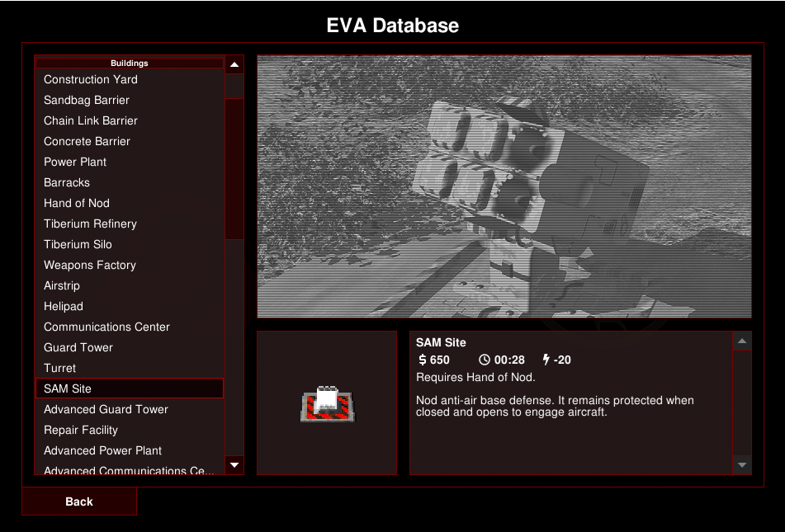
Task: Pick the Guard Tower entry
Action: pos(129,347)
